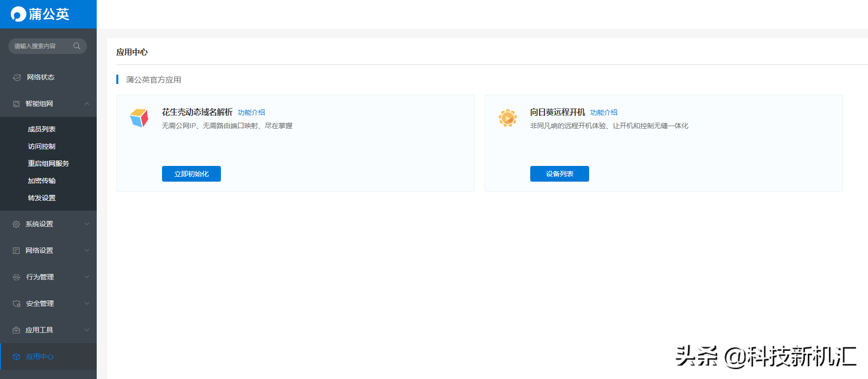Click the 应用中心 cube icon

(x=16, y=356)
